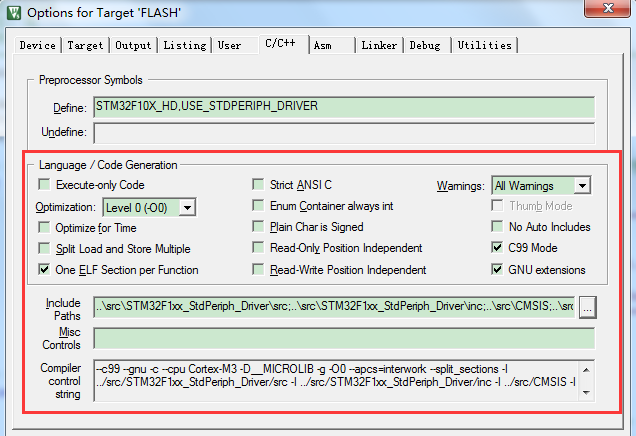
Task: Open the Warnings dropdown
Action: click(x=582, y=186)
